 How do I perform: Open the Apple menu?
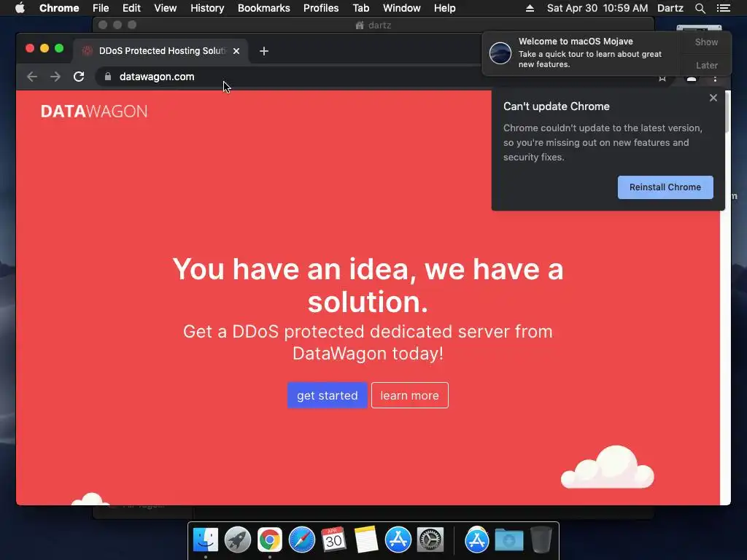[20, 8]
